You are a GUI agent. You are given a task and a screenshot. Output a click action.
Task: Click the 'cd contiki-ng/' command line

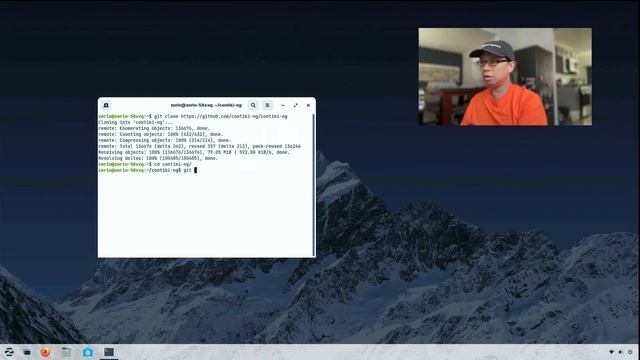tap(145, 164)
